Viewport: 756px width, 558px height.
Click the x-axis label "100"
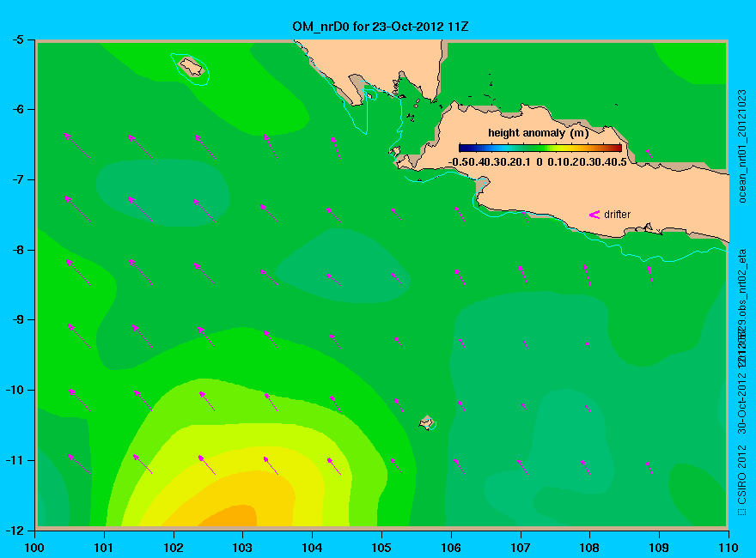point(34,548)
